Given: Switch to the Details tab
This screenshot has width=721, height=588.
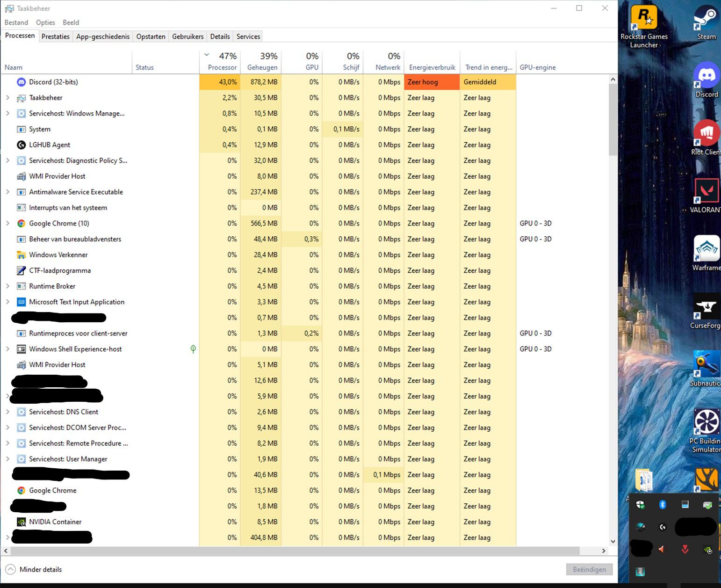Looking at the screenshot, I should pos(220,36).
